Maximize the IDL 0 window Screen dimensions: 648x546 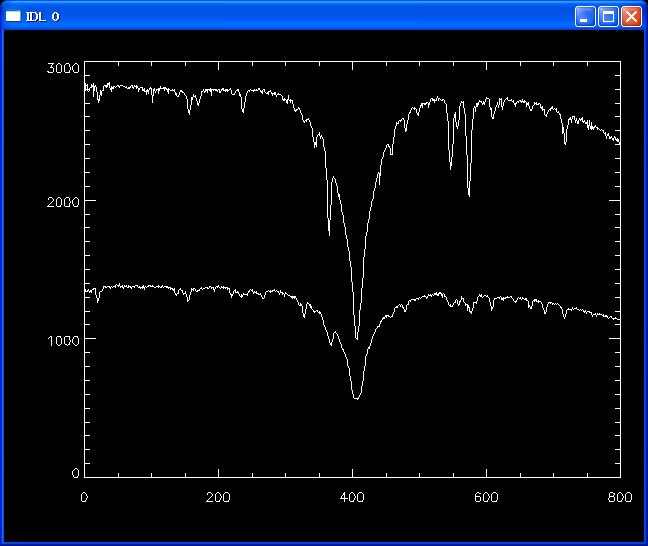point(608,17)
